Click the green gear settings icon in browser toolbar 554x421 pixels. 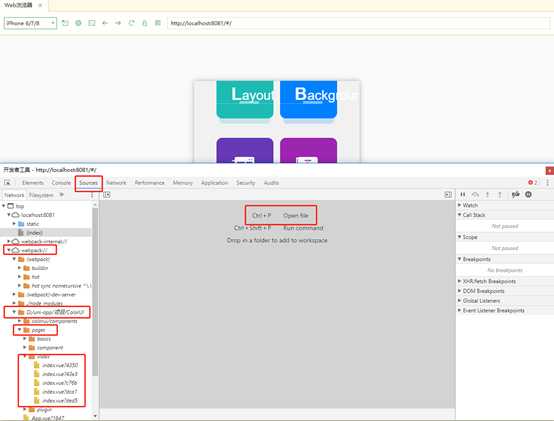(78, 23)
